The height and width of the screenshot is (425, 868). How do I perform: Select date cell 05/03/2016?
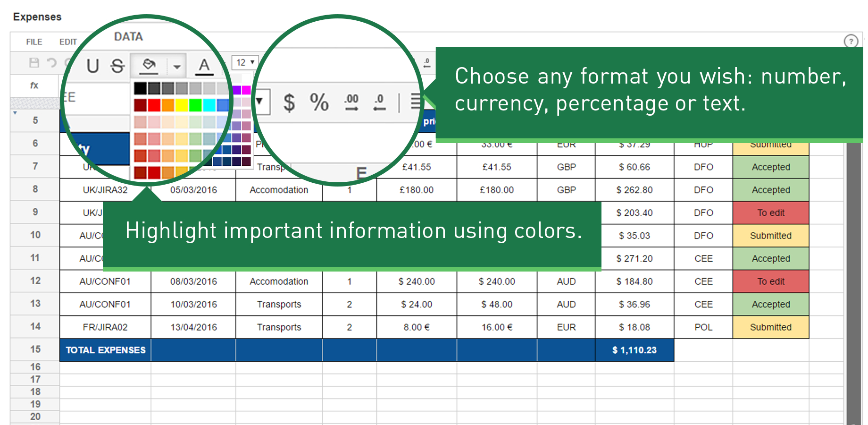[x=193, y=190]
